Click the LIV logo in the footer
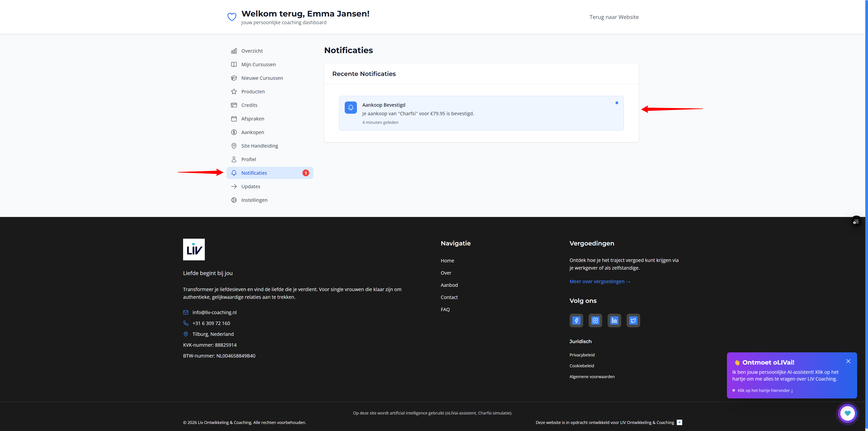 [x=194, y=249]
